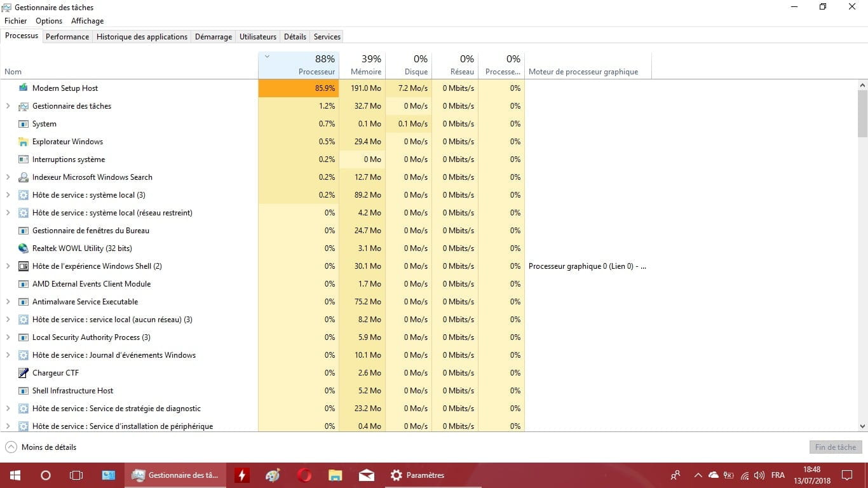Click the Modern Setup Host process icon
The width and height of the screenshot is (868, 488).
(24, 88)
